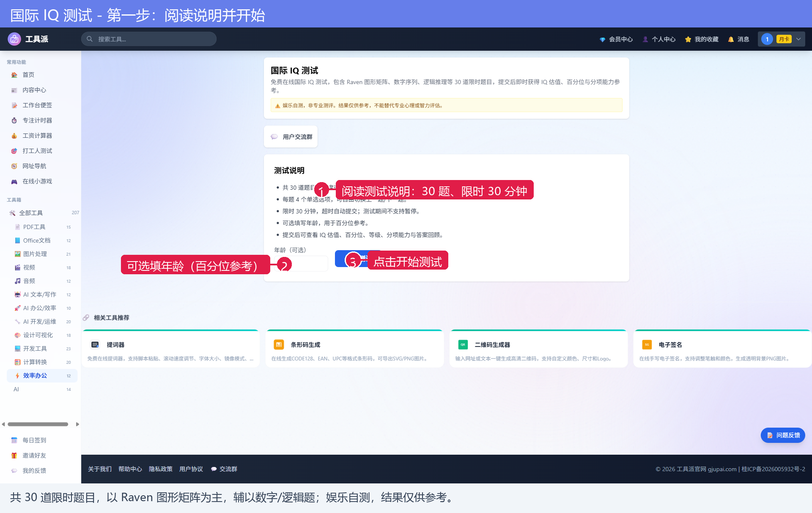812x513 pixels.
Task: Click the 月卡 membership badge
Action: coord(784,39)
